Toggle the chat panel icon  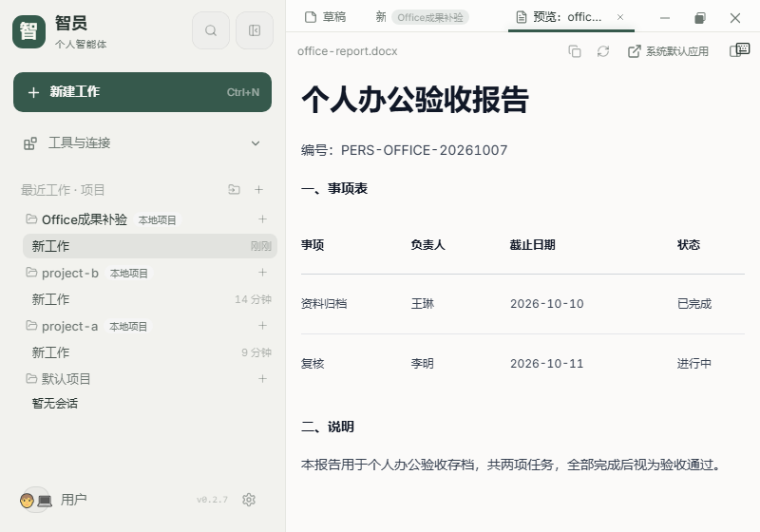click(x=740, y=50)
